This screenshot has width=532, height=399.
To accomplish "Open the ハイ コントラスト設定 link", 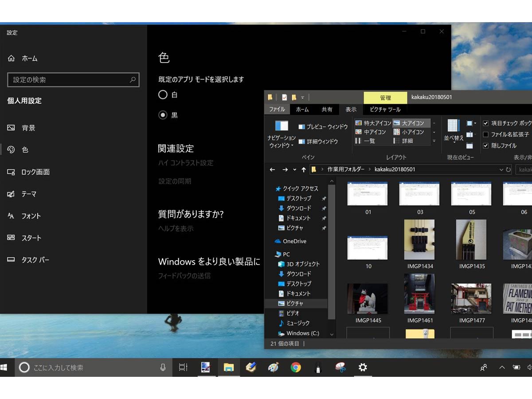I will [186, 163].
